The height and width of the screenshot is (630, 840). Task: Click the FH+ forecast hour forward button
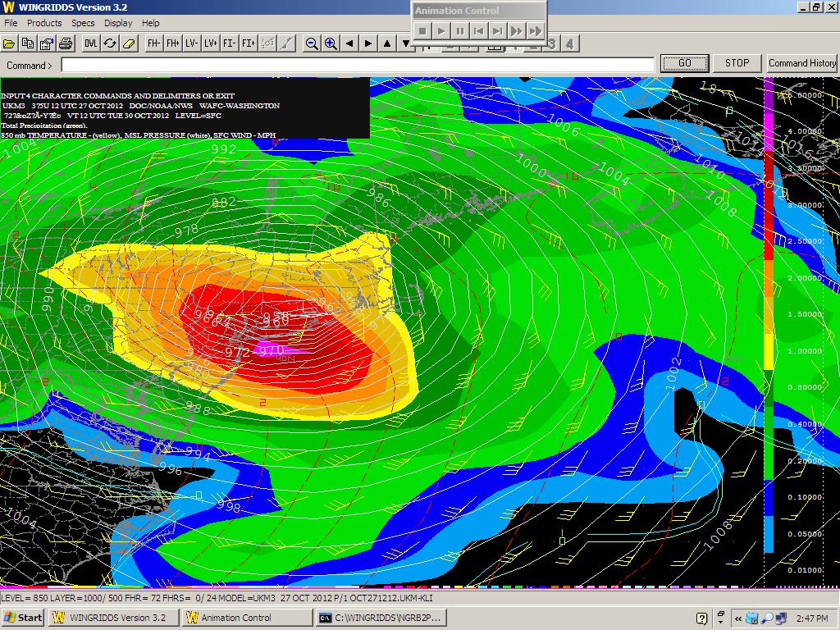(172, 43)
